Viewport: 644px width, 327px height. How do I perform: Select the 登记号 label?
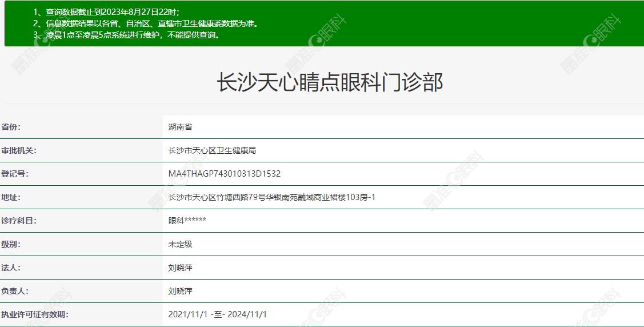click(x=14, y=174)
